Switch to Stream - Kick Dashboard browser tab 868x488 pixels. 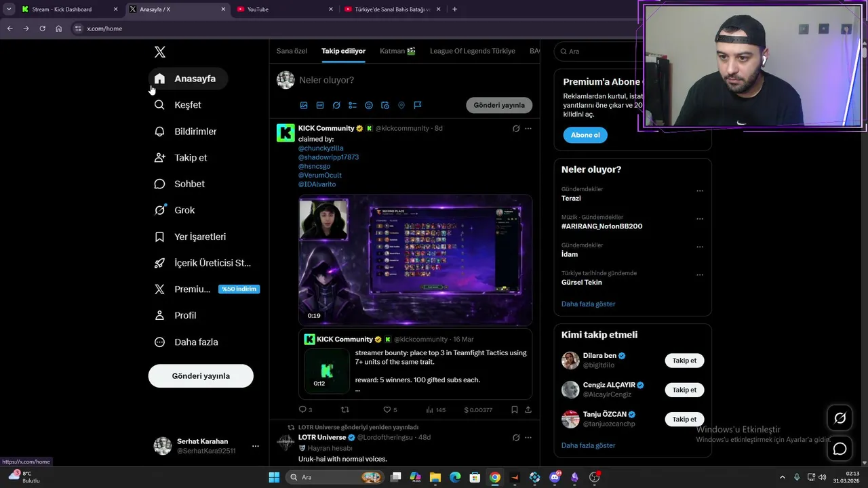click(x=69, y=9)
